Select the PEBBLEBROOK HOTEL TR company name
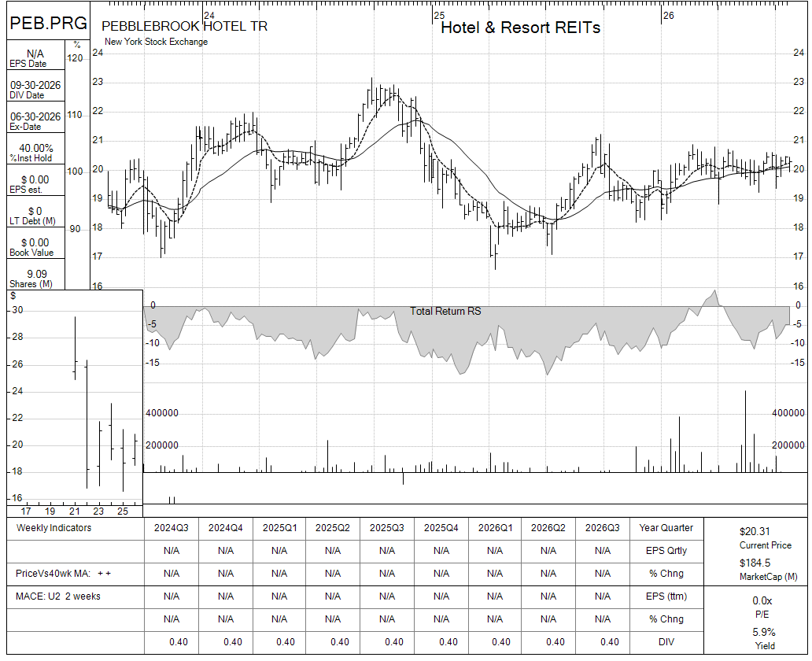Viewport: 812px width, 661px height. (184, 27)
